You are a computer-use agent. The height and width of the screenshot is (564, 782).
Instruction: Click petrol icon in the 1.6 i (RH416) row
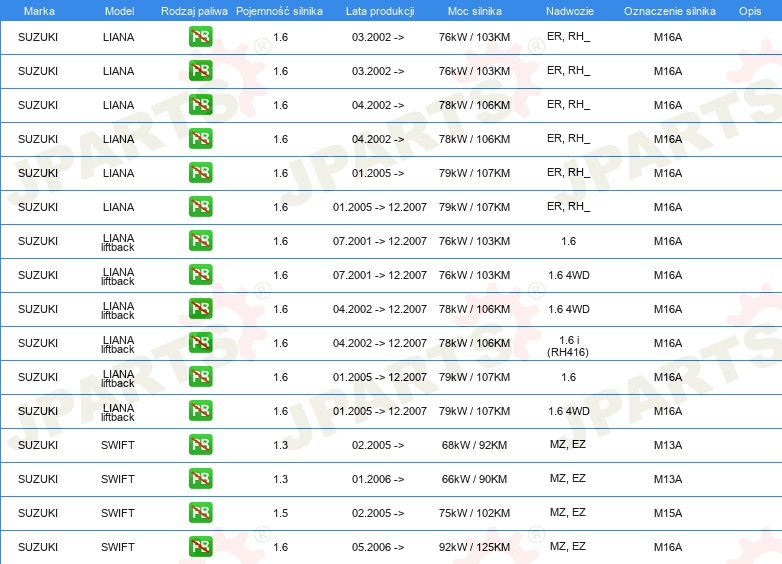[200, 342]
